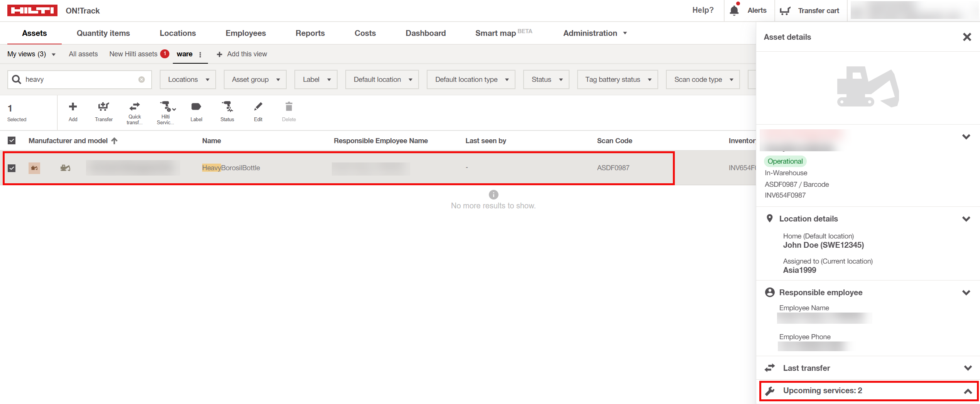The width and height of the screenshot is (980, 404).
Task: Clear the heavy search text
Action: tap(142, 79)
